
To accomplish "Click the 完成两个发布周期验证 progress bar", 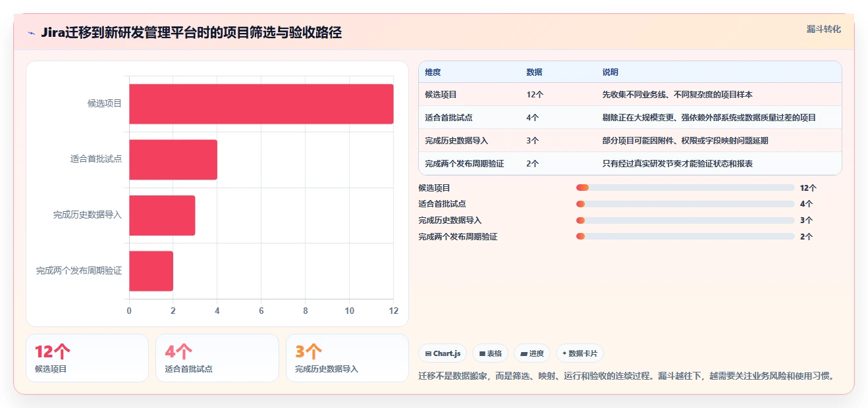I will pyautogui.click(x=685, y=236).
